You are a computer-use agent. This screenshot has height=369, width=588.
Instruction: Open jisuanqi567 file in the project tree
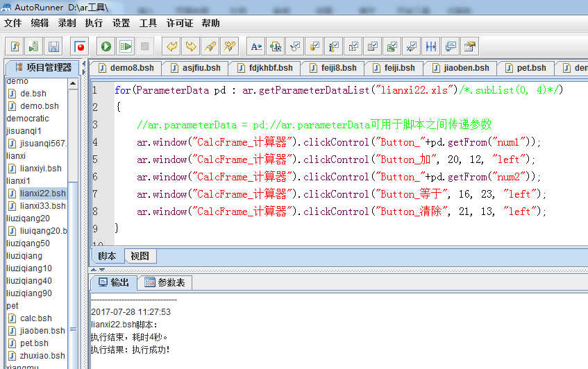click(x=43, y=144)
